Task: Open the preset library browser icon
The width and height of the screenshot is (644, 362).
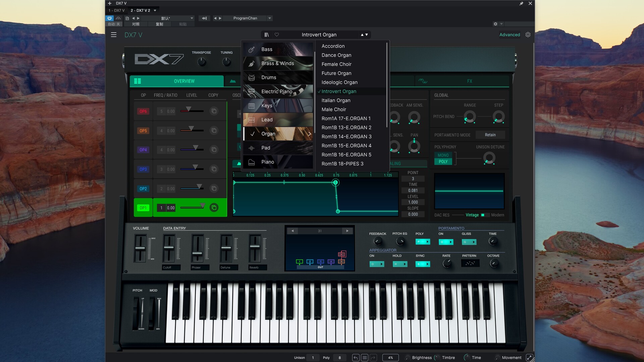Action: click(267, 35)
